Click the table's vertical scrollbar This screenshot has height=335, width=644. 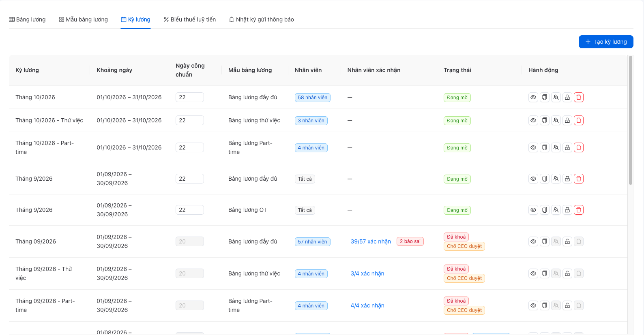pyautogui.click(x=631, y=120)
